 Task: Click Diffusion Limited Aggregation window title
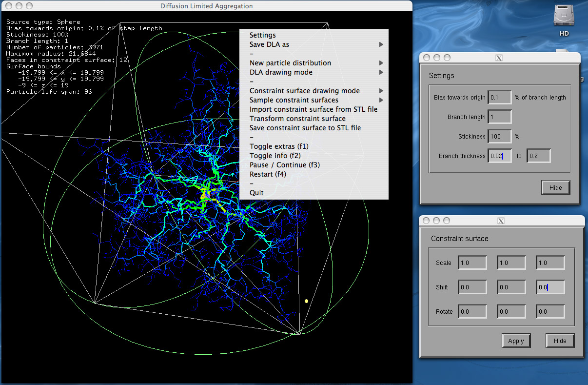[x=207, y=6]
